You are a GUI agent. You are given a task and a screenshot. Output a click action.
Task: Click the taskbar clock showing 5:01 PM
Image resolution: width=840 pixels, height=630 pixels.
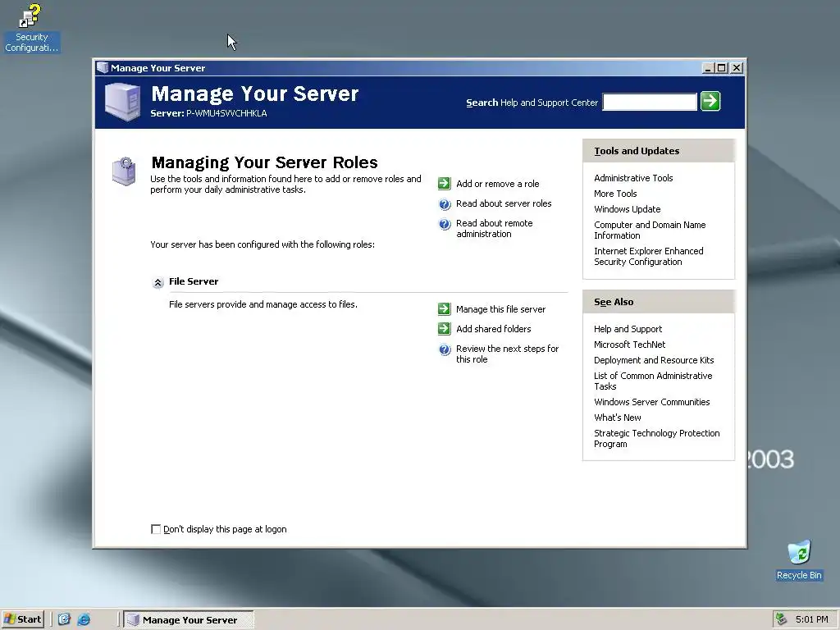click(811, 619)
